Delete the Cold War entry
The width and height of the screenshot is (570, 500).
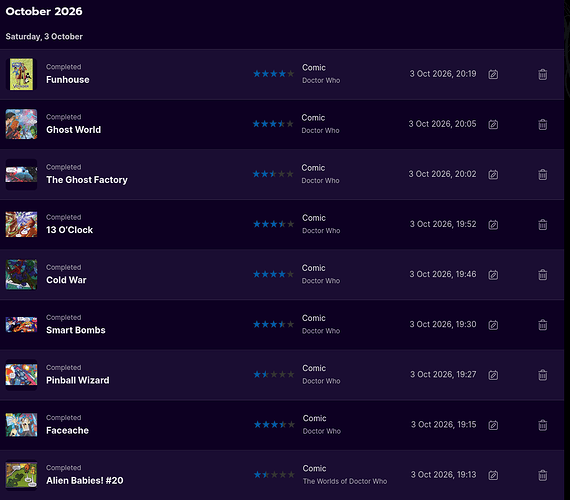pos(542,275)
